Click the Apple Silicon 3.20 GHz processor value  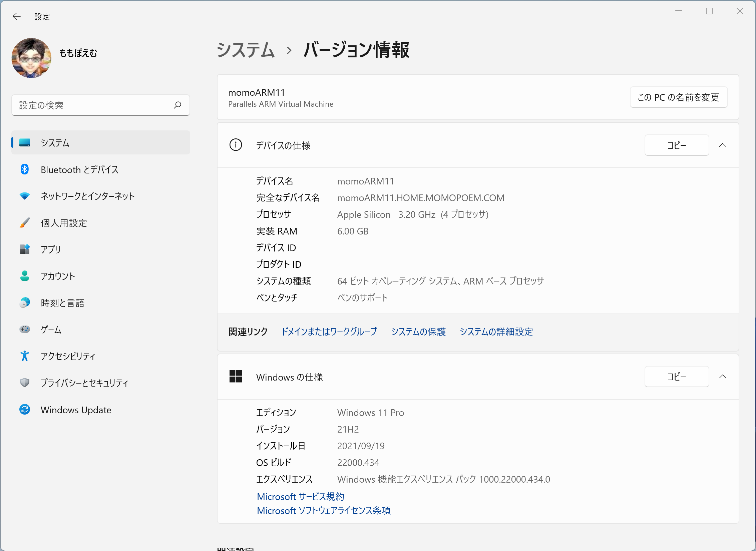[x=413, y=214]
